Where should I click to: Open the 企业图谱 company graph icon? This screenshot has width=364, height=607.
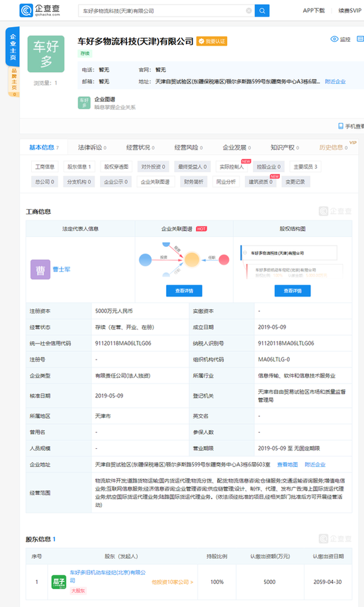tap(84, 103)
